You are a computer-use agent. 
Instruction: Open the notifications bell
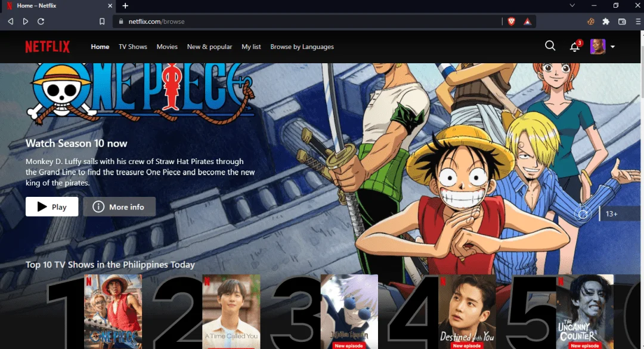[x=575, y=47]
